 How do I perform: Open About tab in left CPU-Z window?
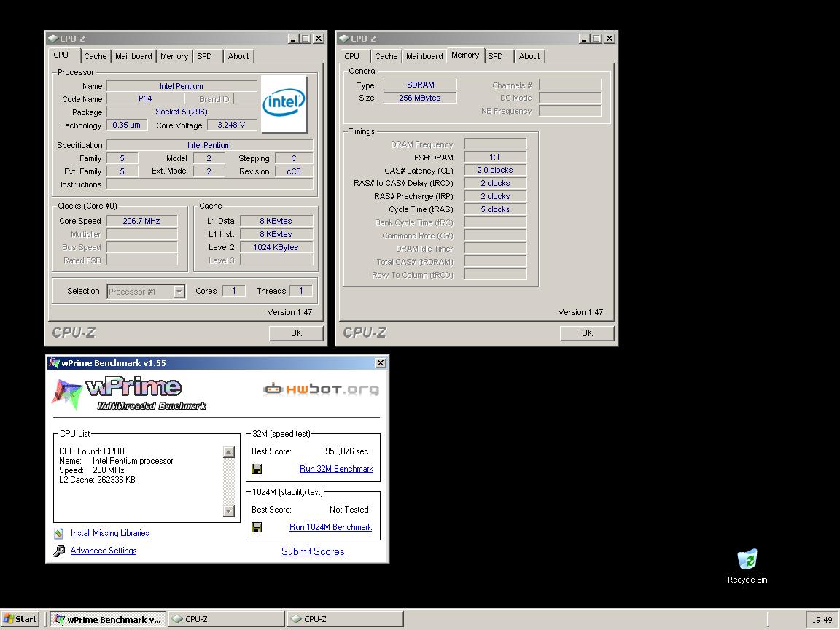238,56
